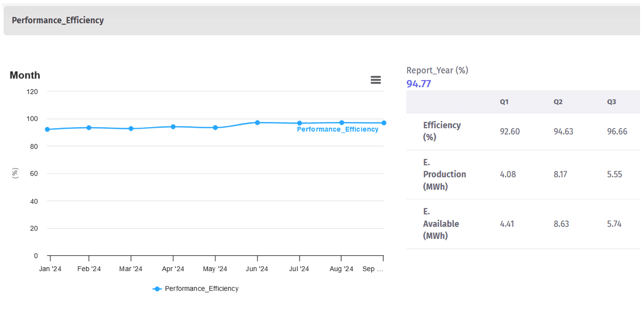The width and height of the screenshot is (644, 316).
Task: Select the Q2 column header
Action: [x=558, y=102]
